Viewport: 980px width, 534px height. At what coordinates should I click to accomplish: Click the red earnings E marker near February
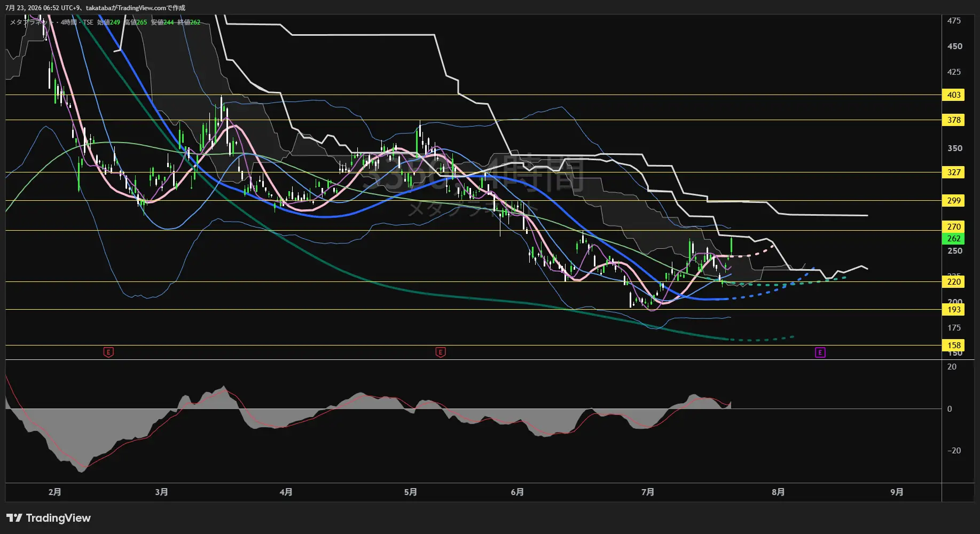(108, 352)
